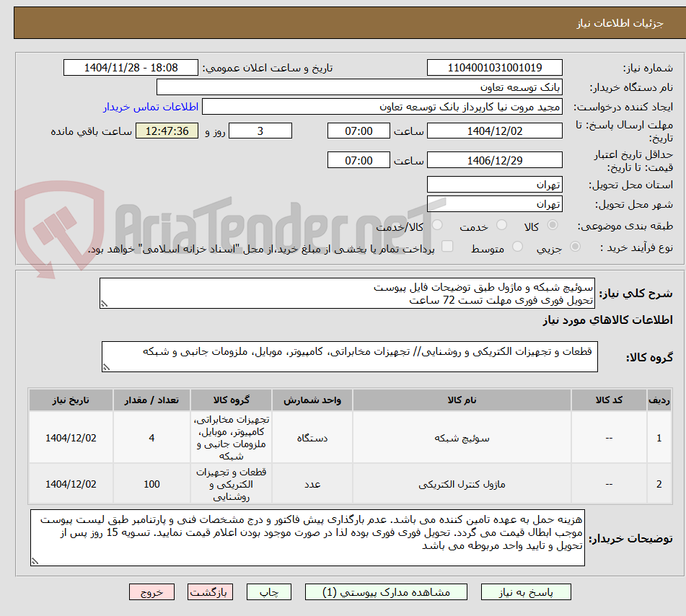
Task: Select the 'جزیی' purchase type radio
Action: tap(576, 247)
